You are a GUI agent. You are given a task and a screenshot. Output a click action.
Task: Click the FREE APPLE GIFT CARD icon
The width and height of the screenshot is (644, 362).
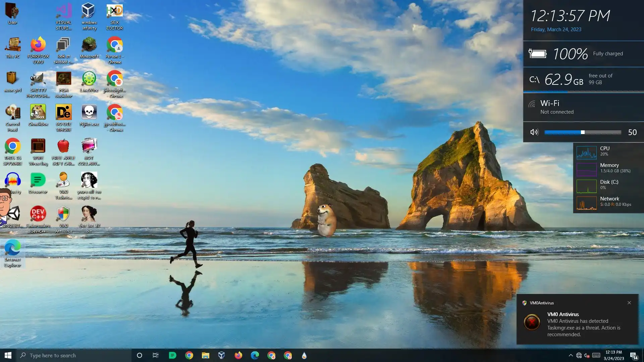pyautogui.click(x=63, y=146)
